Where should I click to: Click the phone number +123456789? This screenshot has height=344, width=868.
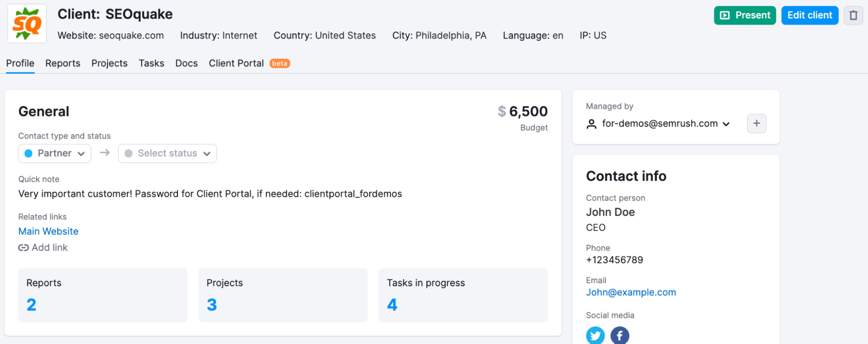614,260
